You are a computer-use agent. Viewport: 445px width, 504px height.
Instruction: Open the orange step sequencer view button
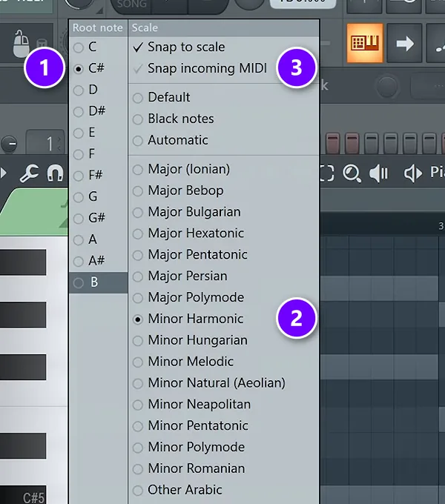point(365,43)
